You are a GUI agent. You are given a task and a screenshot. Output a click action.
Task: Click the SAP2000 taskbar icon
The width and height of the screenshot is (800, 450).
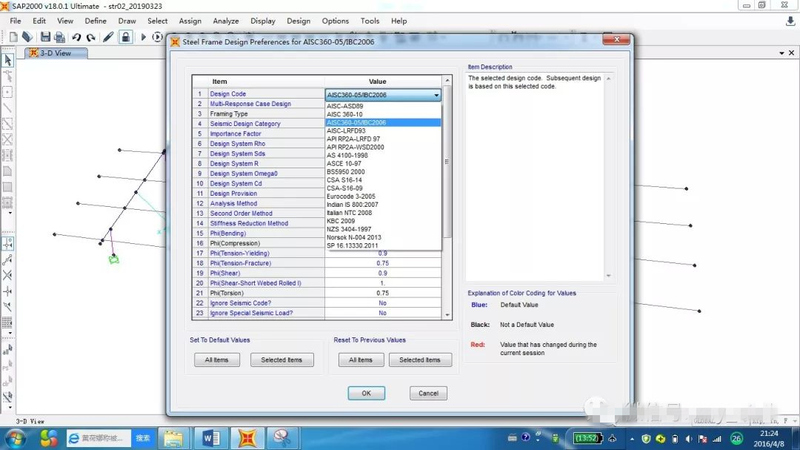[x=247, y=438]
